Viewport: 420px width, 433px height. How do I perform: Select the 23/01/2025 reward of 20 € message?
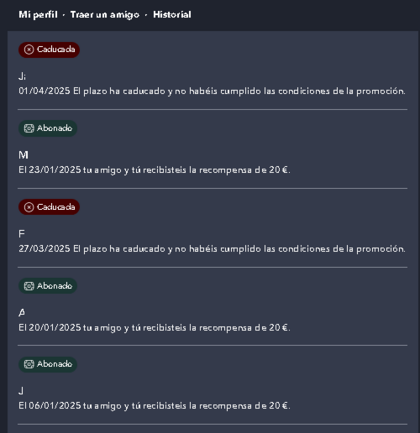click(x=154, y=170)
